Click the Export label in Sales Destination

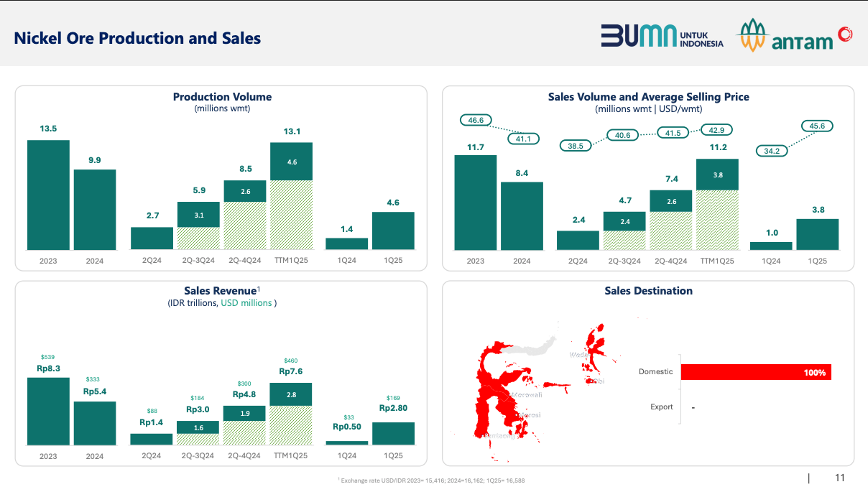(661, 407)
